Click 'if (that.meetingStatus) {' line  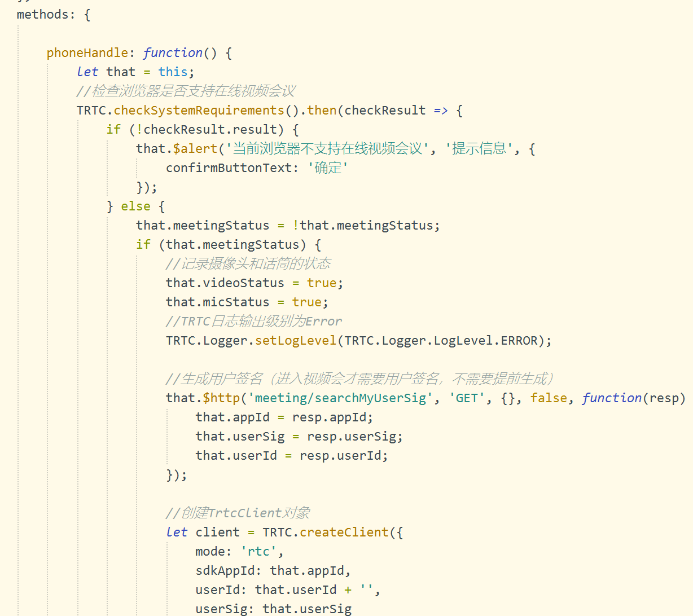click(x=229, y=245)
